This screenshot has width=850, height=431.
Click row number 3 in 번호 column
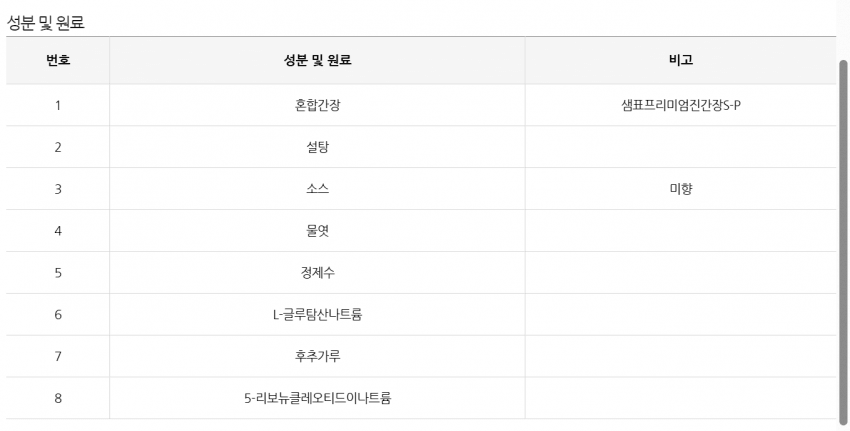(x=58, y=189)
